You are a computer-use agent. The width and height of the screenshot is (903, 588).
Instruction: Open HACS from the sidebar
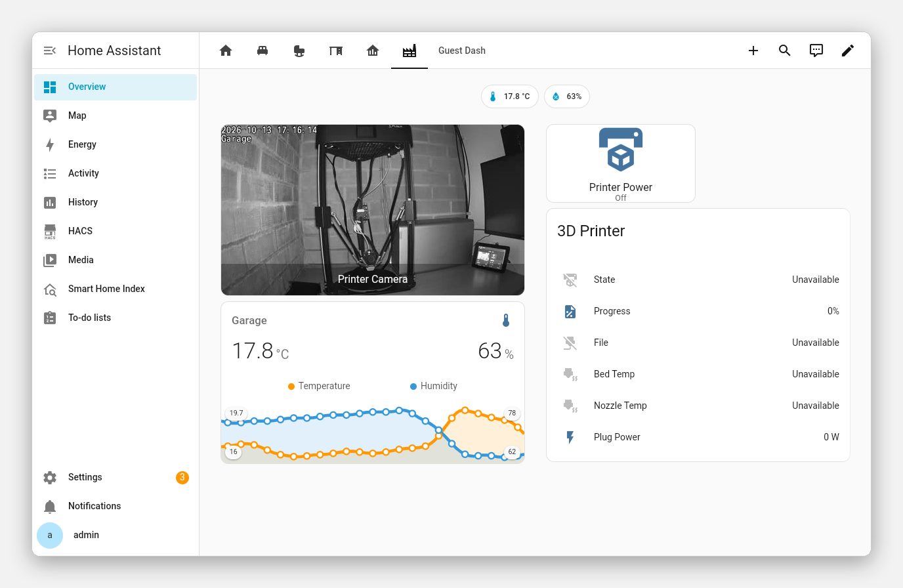click(115, 232)
